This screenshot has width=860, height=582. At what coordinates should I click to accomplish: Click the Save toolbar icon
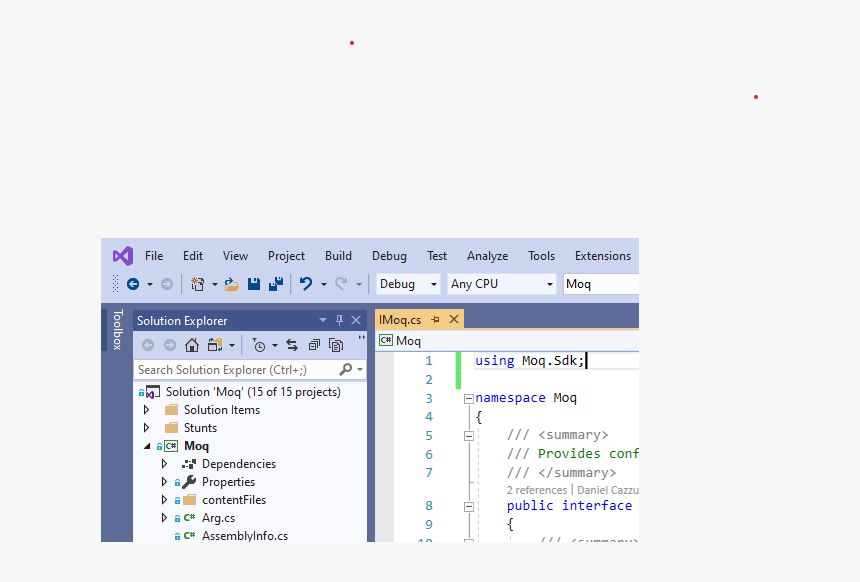pos(253,284)
